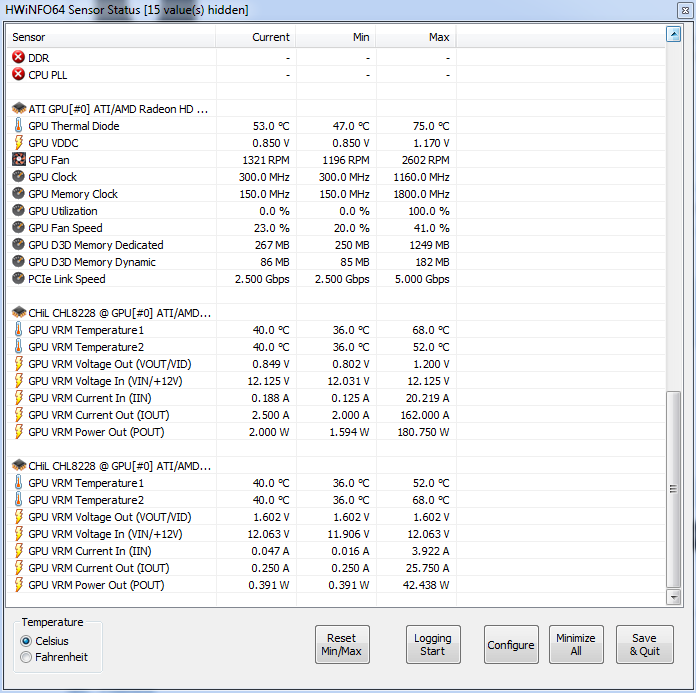This screenshot has width=696, height=693.
Task: Click the vertical scrollbar thumb
Action: 673,489
